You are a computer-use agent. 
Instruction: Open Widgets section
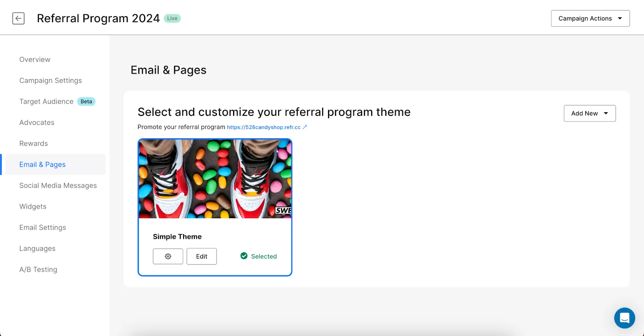33,207
